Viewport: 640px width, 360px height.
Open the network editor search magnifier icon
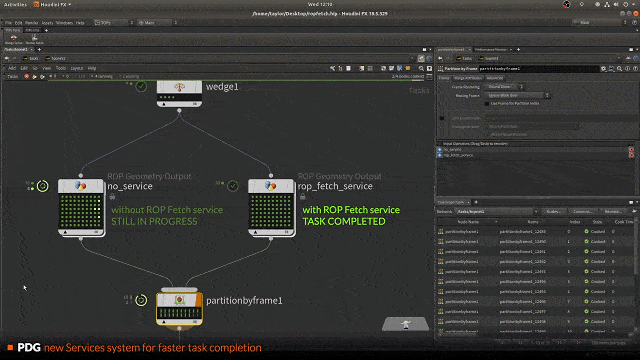point(421,68)
